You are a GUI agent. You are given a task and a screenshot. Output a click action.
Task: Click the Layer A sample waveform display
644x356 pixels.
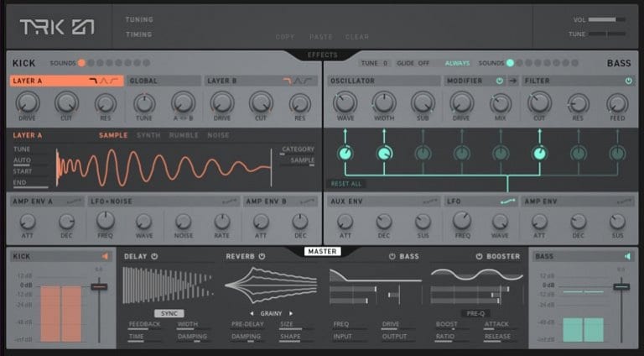164,168
